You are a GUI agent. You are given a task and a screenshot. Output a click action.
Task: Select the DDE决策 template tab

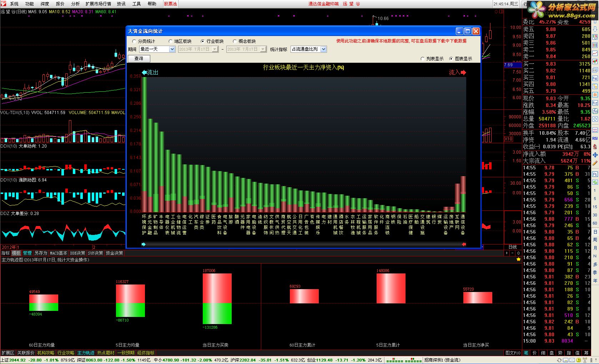point(77,253)
